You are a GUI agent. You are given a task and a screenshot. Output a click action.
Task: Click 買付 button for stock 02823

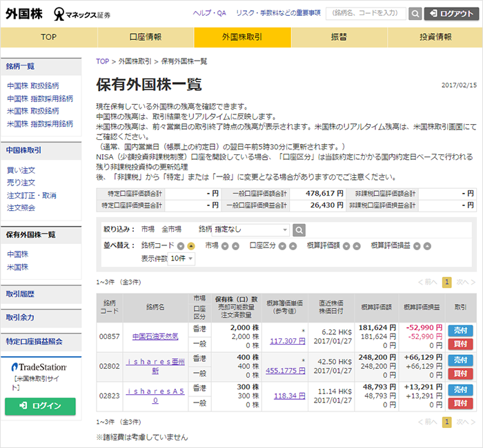point(460,403)
